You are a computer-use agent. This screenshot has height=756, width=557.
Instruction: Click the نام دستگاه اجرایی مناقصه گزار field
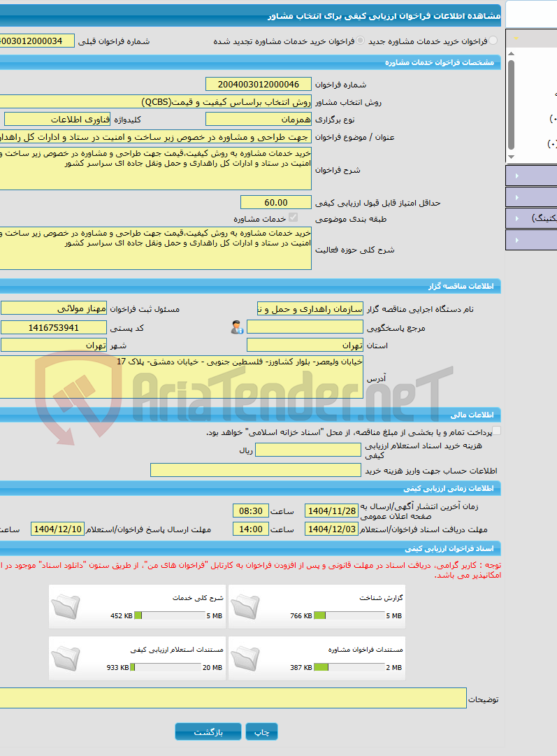point(310,308)
